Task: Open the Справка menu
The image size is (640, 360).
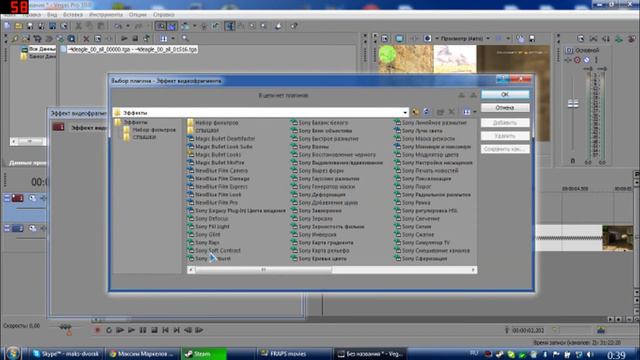Action: coord(164,14)
